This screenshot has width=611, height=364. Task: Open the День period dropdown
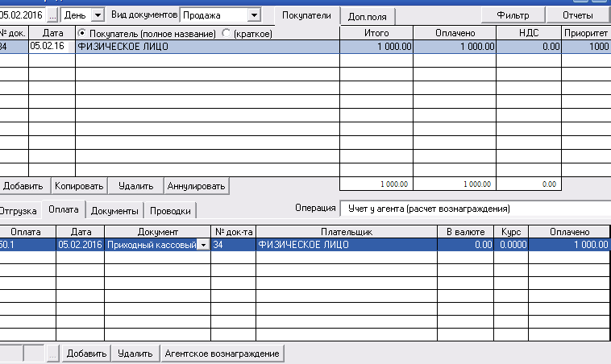pos(98,15)
